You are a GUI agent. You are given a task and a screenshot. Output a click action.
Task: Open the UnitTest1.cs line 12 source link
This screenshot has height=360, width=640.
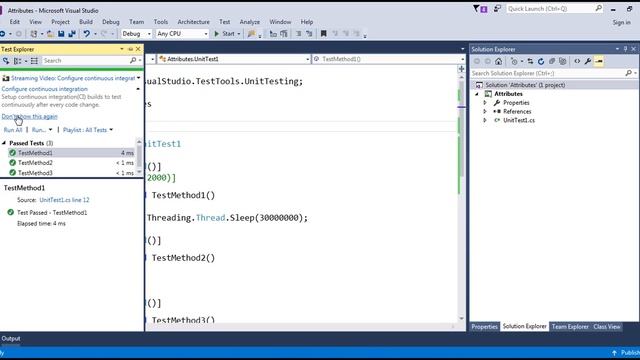tap(64, 200)
